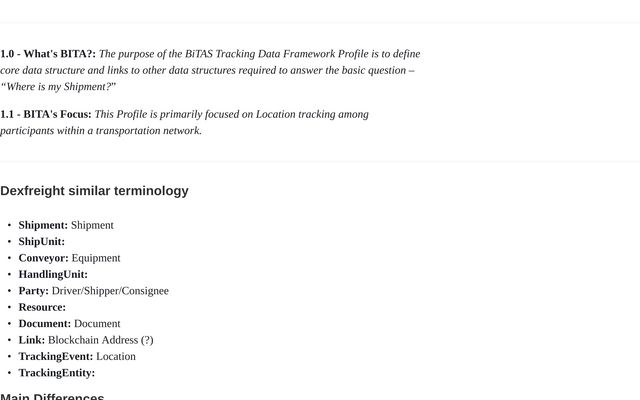Image resolution: width=640 pixels, height=400 pixels.
Task: Click the bold "Document:" list label
Action: 45,324
